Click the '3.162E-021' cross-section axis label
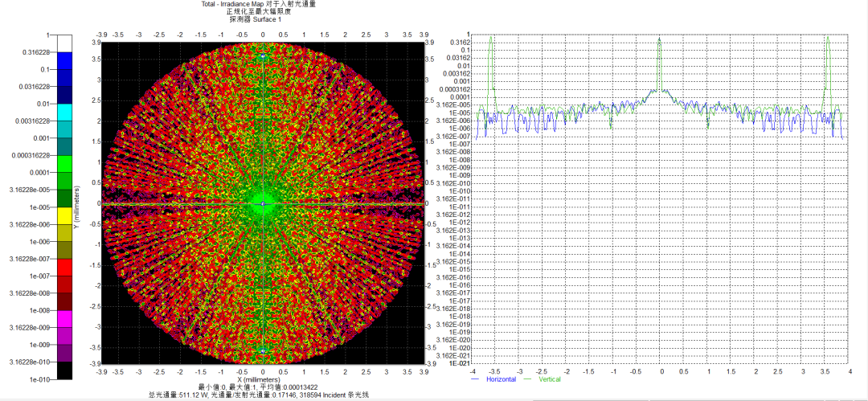 pos(454,355)
